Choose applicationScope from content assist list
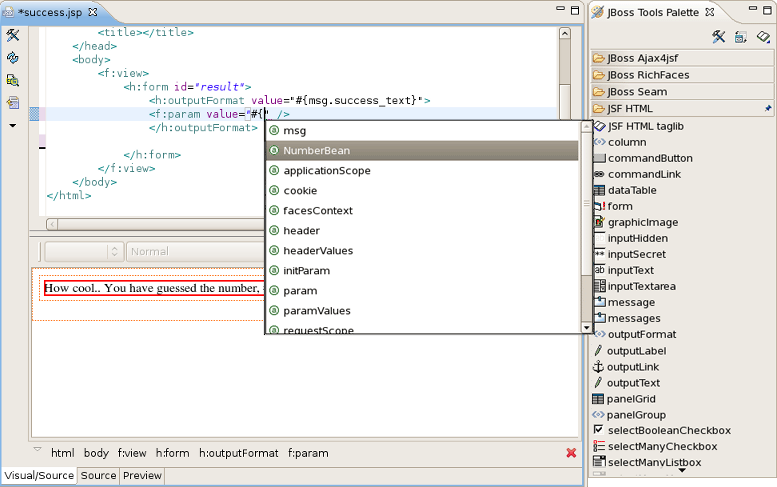The height and width of the screenshot is (487, 777). (422, 170)
